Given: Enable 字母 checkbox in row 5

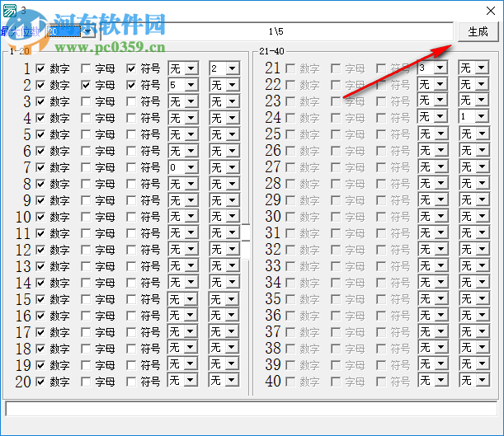Looking at the screenshot, I should coord(86,134).
